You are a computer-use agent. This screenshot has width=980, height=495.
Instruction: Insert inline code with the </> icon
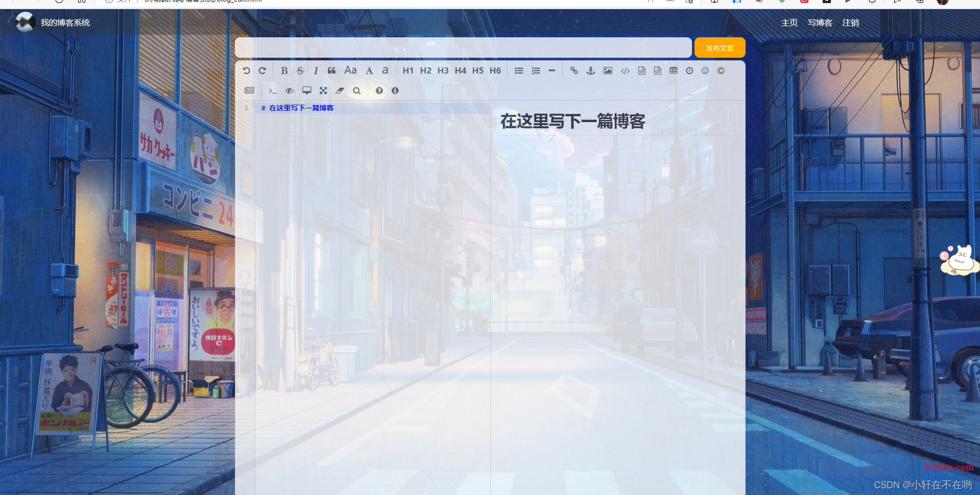(x=625, y=70)
